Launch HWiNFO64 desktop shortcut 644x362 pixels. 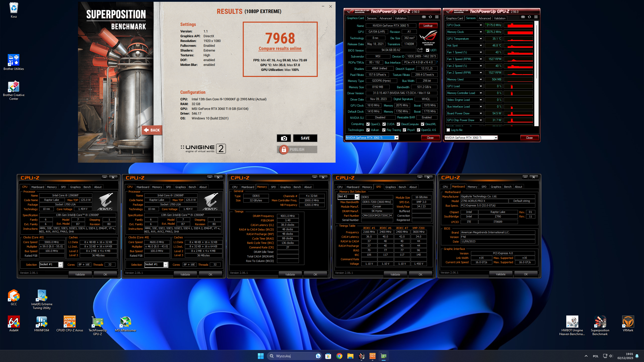pos(42,324)
